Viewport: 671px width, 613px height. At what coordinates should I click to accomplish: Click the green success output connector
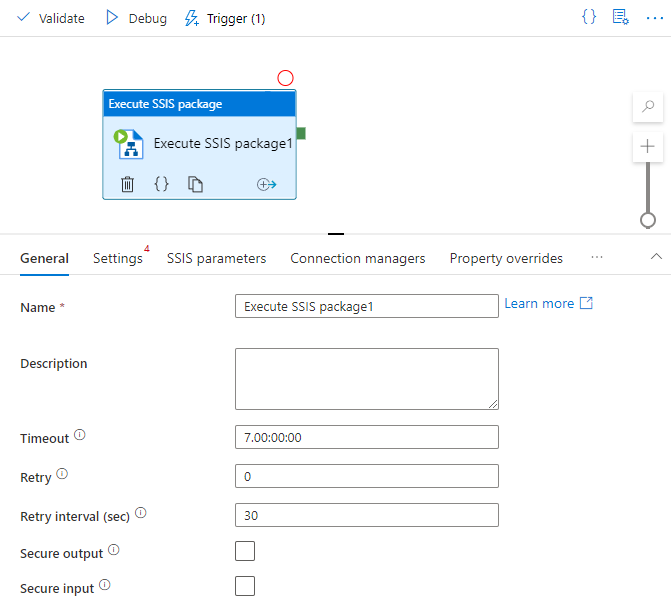coord(301,134)
